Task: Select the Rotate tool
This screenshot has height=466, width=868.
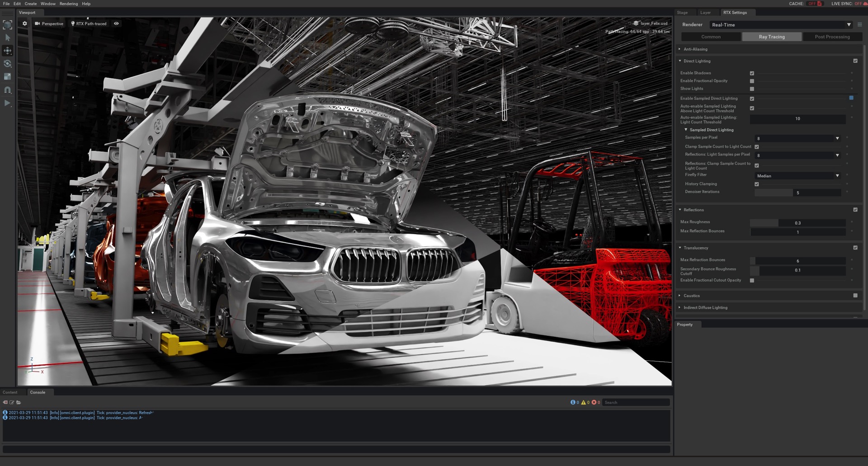Action: pyautogui.click(x=8, y=64)
